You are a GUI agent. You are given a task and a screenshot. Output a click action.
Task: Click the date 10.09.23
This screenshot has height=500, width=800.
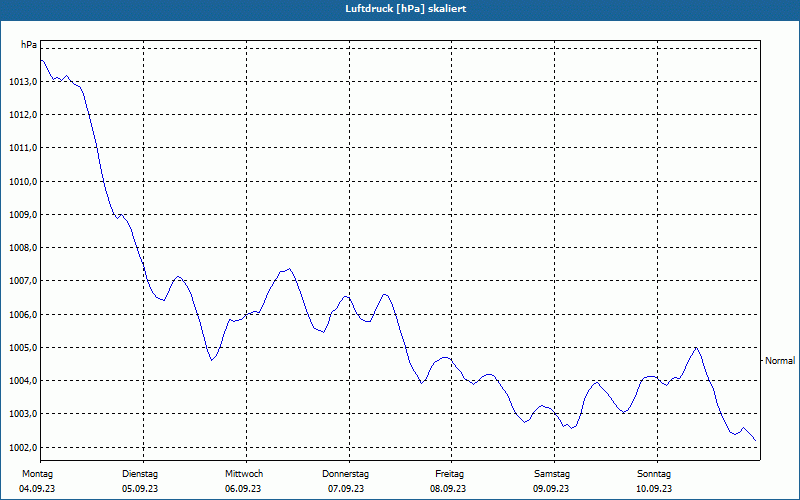pos(654,489)
